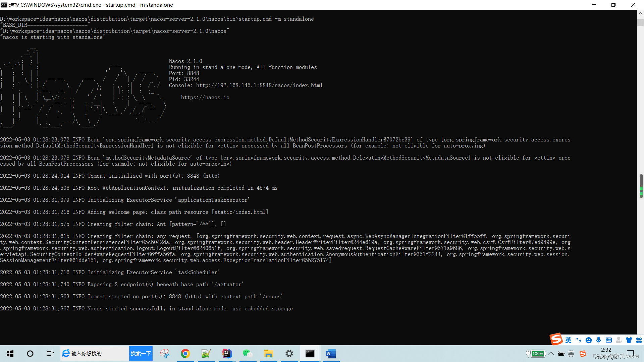Click the console URL http://192.168.145.1:8848/nacos/index.html
The height and width of the screenshot is (362, 644).
pyautogui.click(x=259, y=85)
